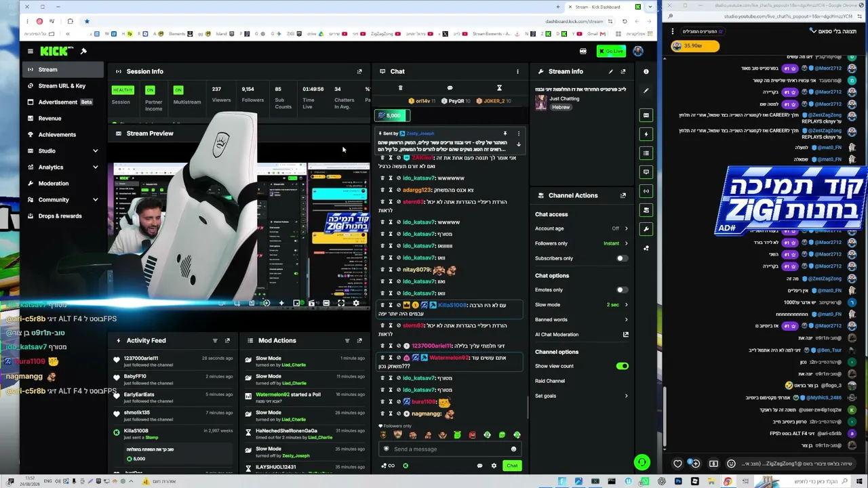Open the Chat panel three-dot menu

[517, 71]
